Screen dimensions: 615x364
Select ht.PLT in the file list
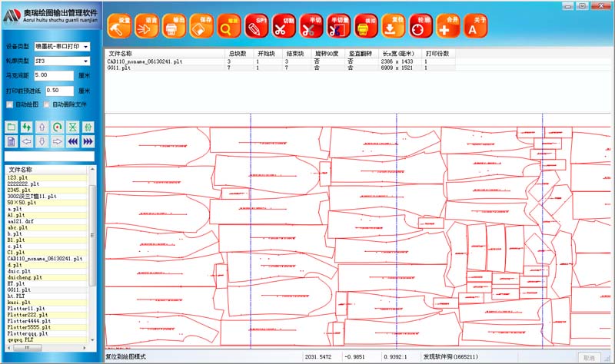pyautogui.click(x=46, y=296)
